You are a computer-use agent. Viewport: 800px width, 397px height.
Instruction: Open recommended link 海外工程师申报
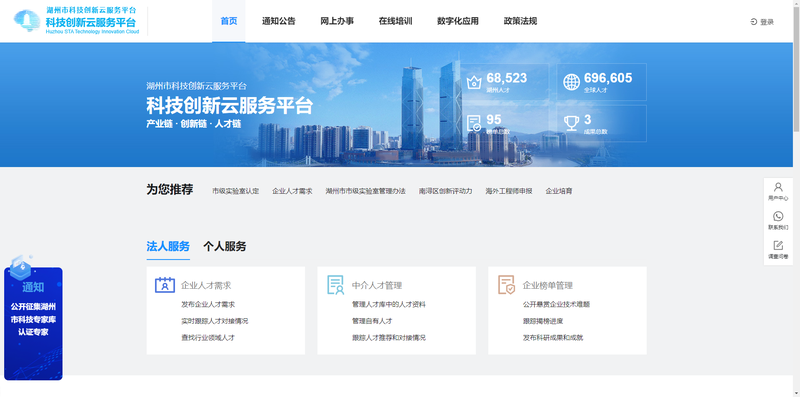click(x=509, y=191)
